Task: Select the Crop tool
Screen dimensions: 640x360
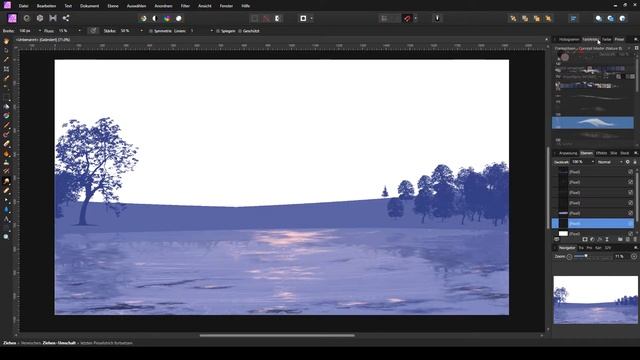Action: pos(6,69)
